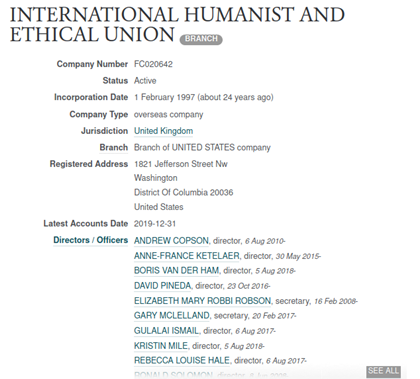Click the Branch label link

point(114,148)
